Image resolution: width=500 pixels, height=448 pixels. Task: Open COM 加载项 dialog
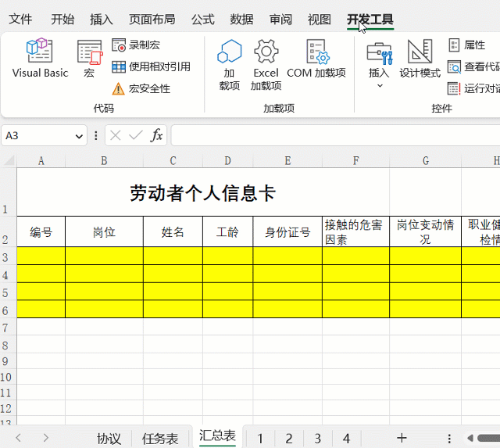click(316, 59)
